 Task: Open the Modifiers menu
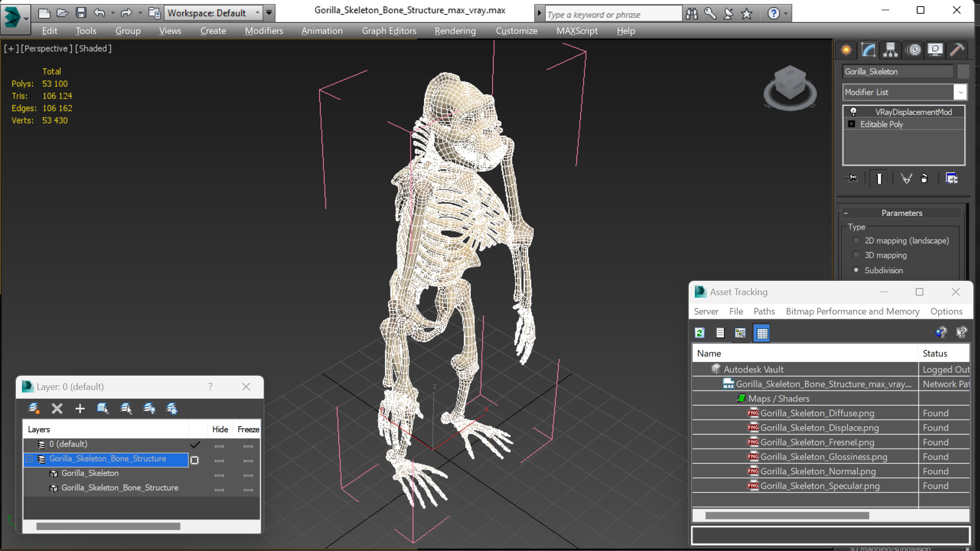(264, 31)
